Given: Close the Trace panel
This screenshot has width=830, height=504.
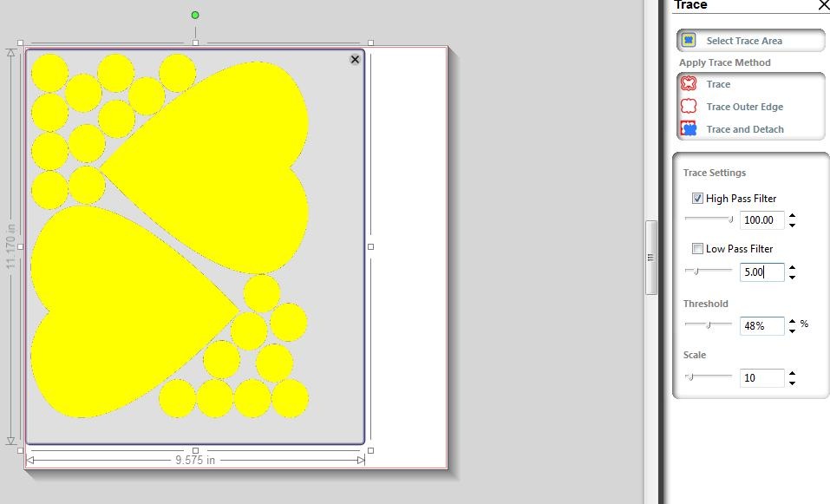Looking at the screenshot, I should [x=824, y=5].
